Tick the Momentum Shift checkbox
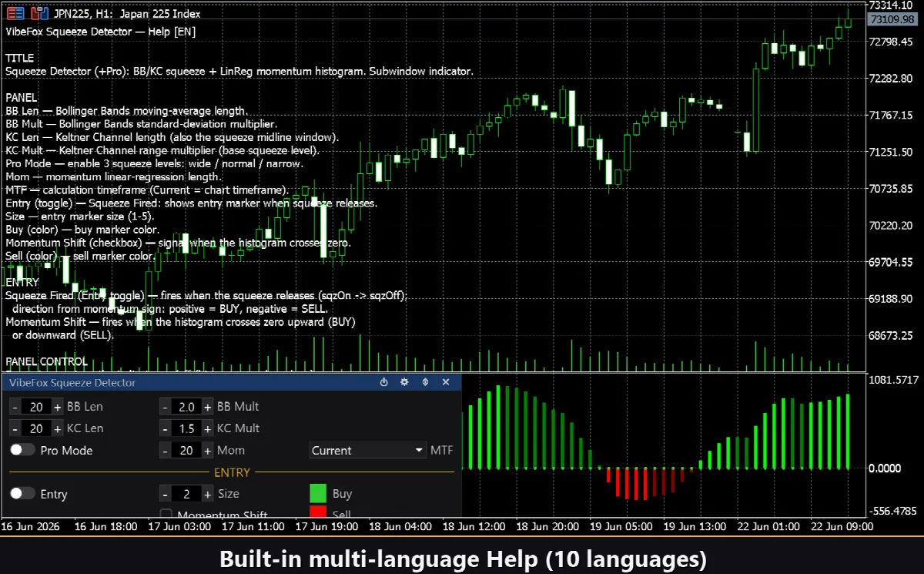 [x=166, y=515]
